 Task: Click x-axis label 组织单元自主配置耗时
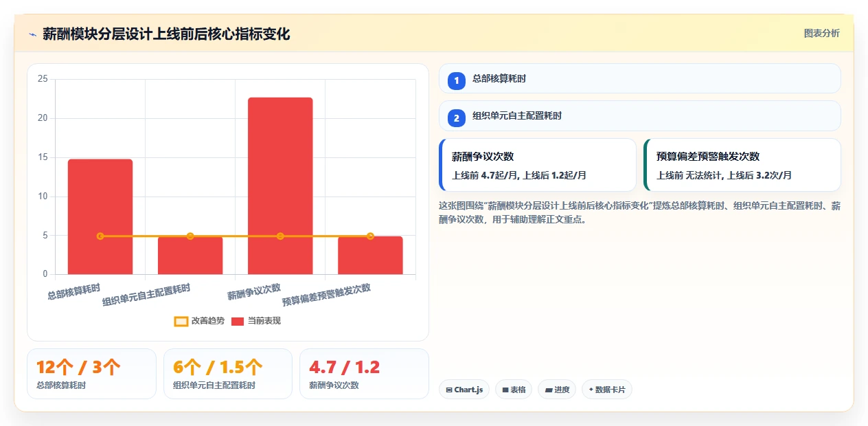coord(146,295)
